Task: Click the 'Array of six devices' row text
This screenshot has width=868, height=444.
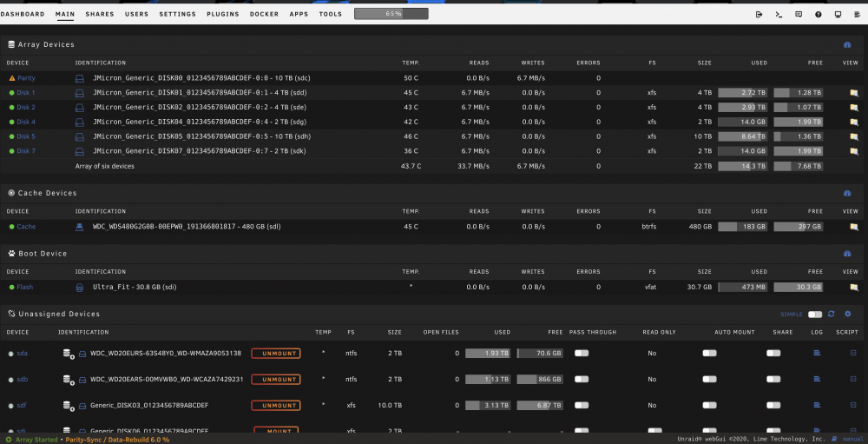Action: [x=105, y=166]
